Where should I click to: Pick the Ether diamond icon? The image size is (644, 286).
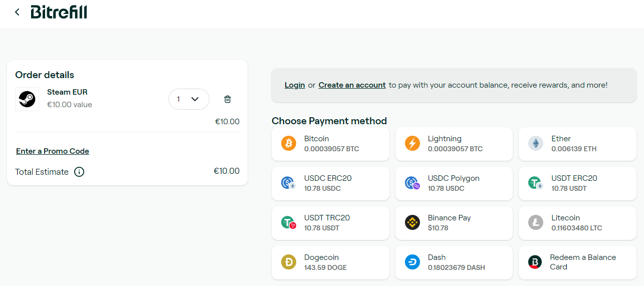536,144
